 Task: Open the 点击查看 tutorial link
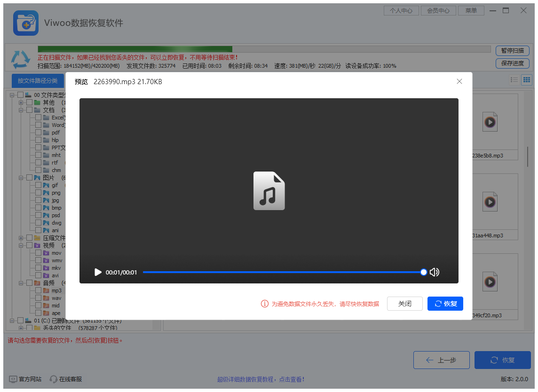pos(292,379)
